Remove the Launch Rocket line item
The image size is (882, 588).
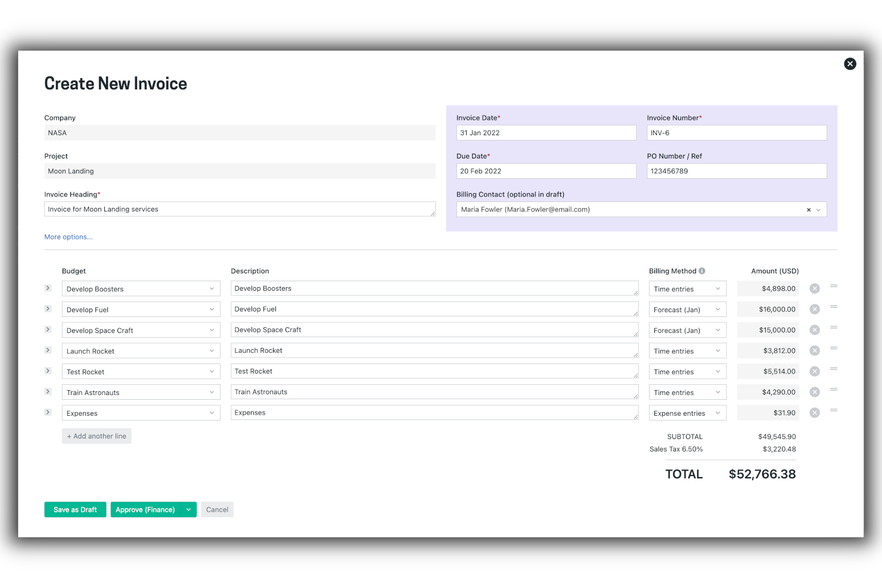(815, 351)
